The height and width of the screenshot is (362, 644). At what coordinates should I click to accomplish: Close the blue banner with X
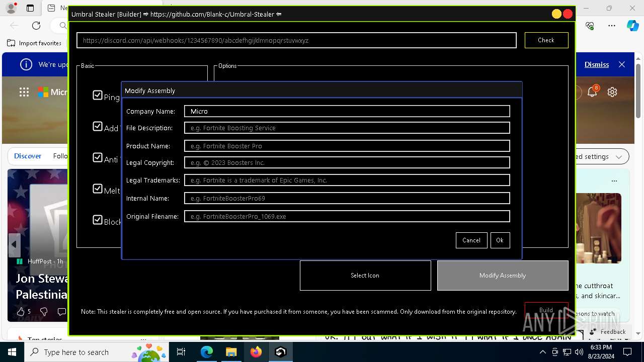tap(622, 64)
